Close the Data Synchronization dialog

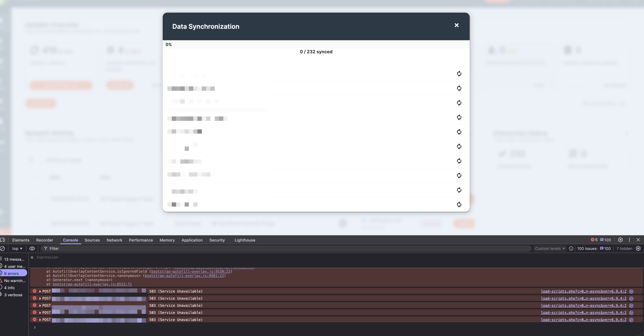pos(456,25)
